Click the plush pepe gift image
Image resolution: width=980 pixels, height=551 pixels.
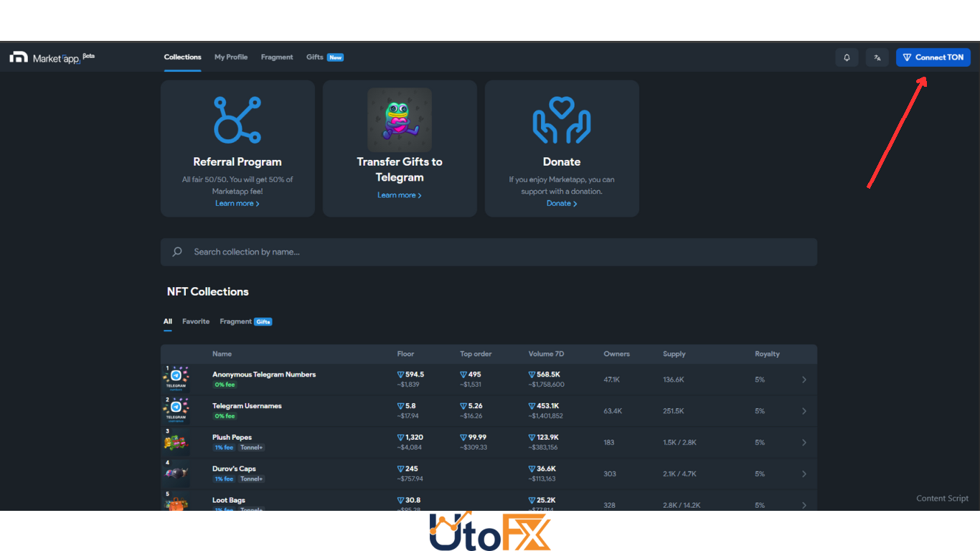point(400,119)
